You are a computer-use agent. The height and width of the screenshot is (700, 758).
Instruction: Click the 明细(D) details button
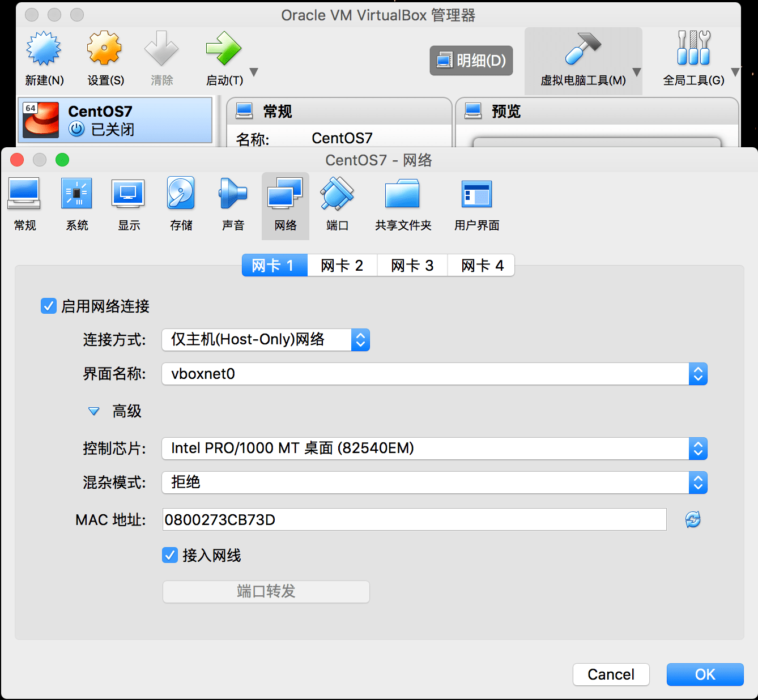point(471,61)
